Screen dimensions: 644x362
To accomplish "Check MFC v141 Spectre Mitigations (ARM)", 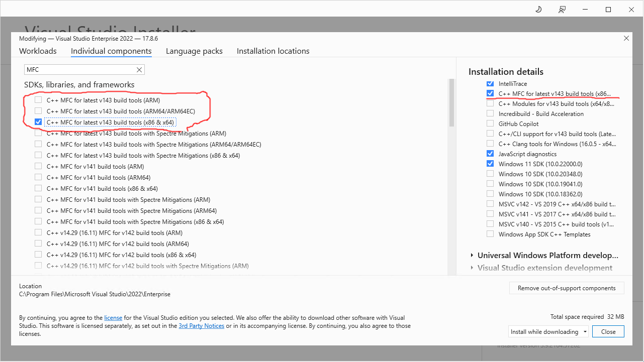I will pyautogui.click(x=38, y=200).
